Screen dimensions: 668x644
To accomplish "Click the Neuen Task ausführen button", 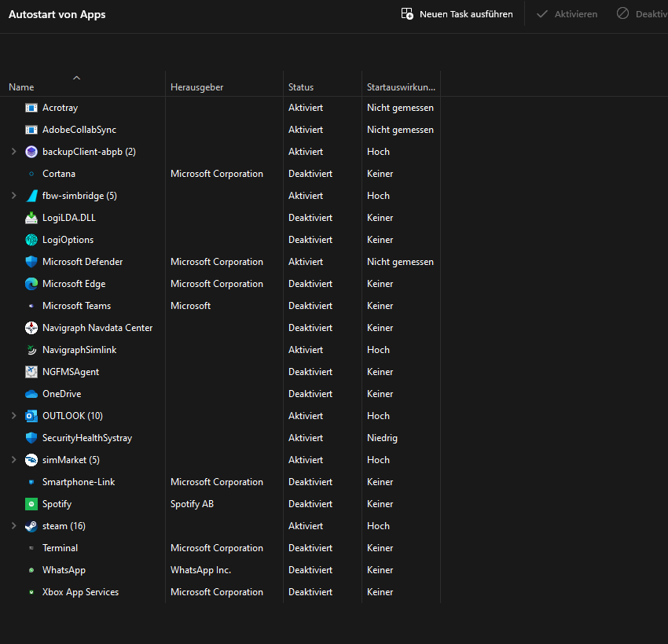I will pos(457,13).
